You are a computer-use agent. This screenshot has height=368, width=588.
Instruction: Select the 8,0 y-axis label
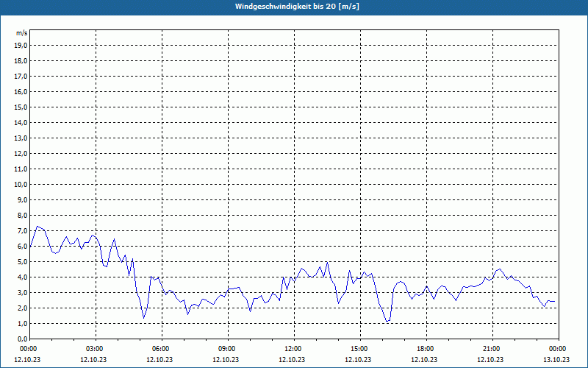point(23,215)
